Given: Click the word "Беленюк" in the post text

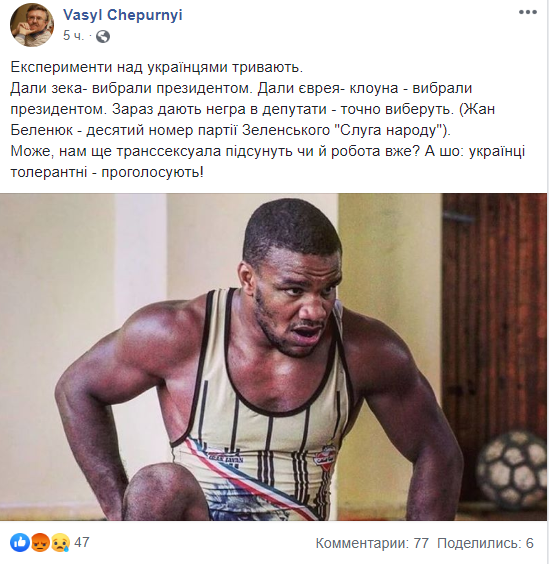Looking at the screenshot, I should [x=42, y=130].
